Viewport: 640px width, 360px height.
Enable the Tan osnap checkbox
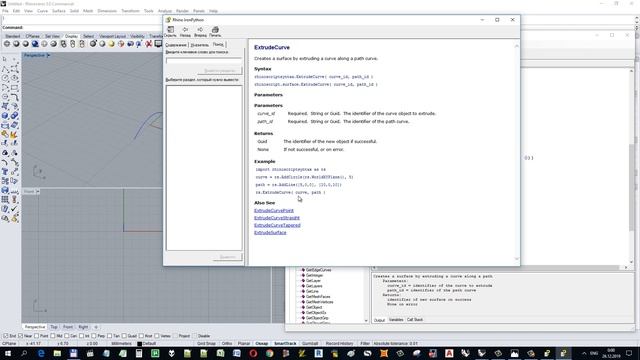click(109, 336)
